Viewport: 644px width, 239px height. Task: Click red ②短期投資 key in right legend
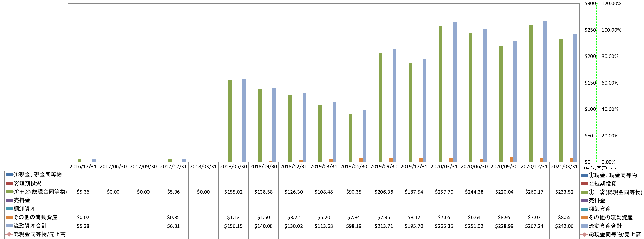pyautogui.click(x=584, y=184)
